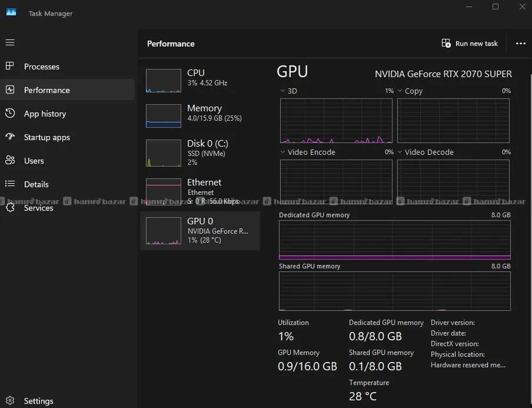Click the App history clock icon

pyautogui.click(x=10, y=113)
